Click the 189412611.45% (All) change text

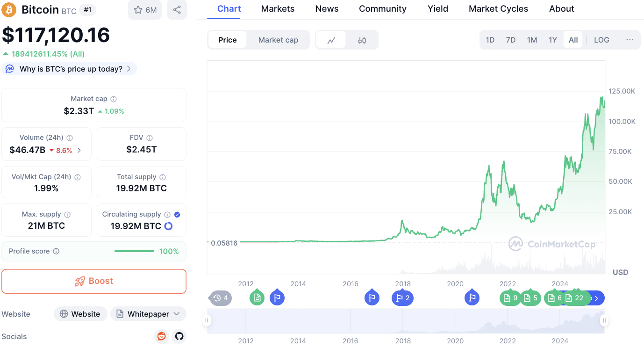[x=48, y=54]
